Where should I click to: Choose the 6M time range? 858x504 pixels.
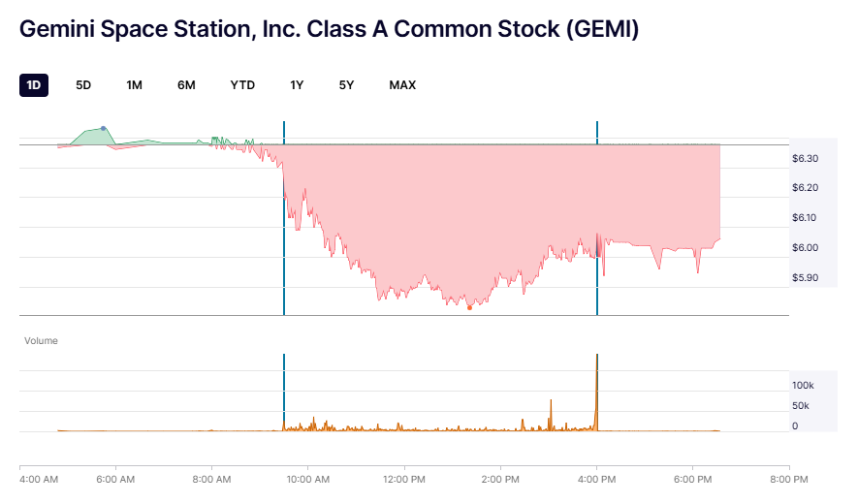[x=186, y=85]
